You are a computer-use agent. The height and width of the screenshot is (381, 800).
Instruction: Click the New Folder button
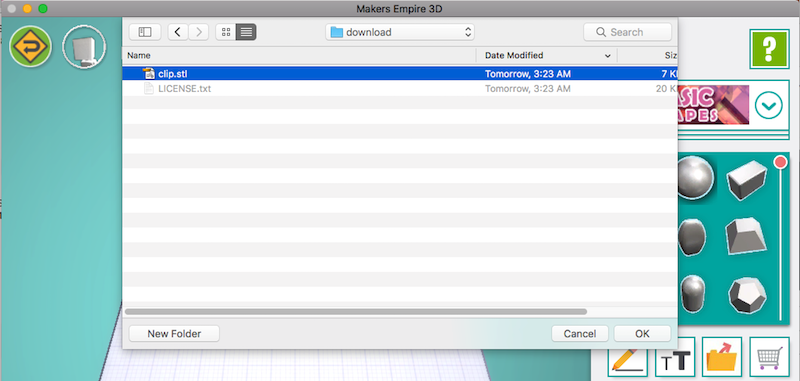[x=174, y=334]
